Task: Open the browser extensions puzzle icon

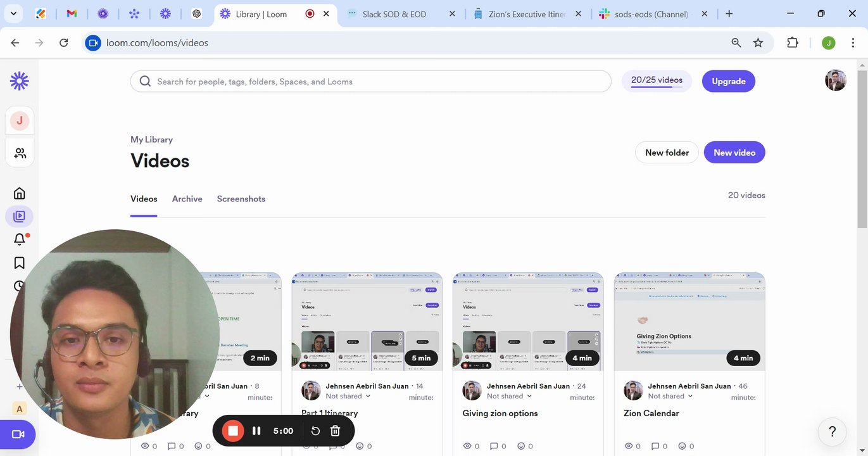Action: (793, 42)
